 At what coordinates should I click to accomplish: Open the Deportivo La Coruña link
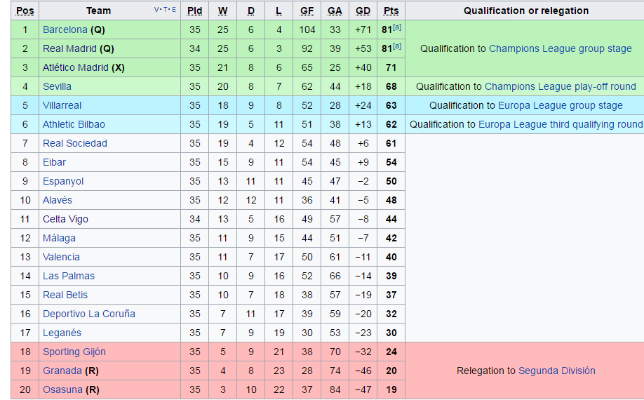point(89,314)
